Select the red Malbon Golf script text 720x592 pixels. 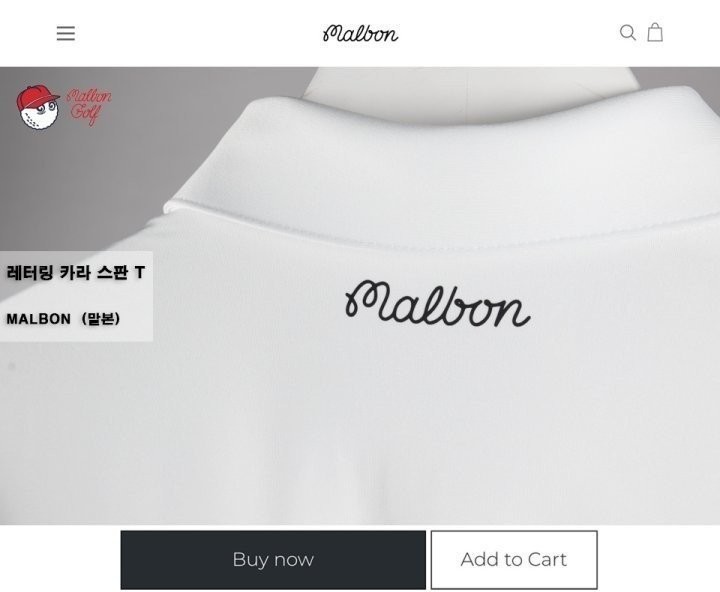point(88,106)
